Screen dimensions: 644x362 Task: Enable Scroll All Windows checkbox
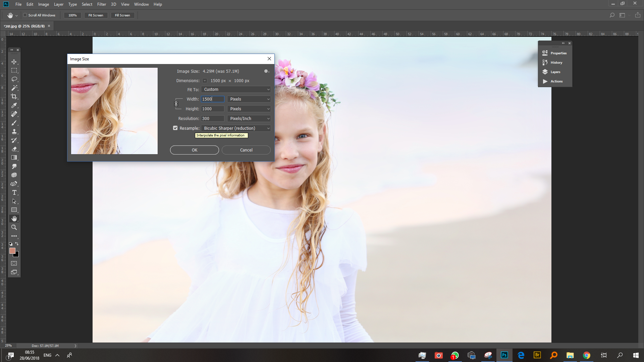25,15
